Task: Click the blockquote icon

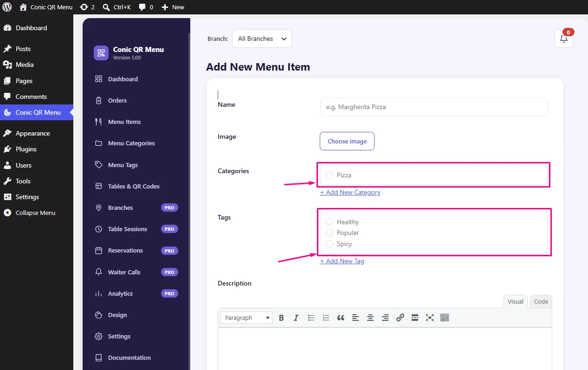Action: [x=341, y=318]
